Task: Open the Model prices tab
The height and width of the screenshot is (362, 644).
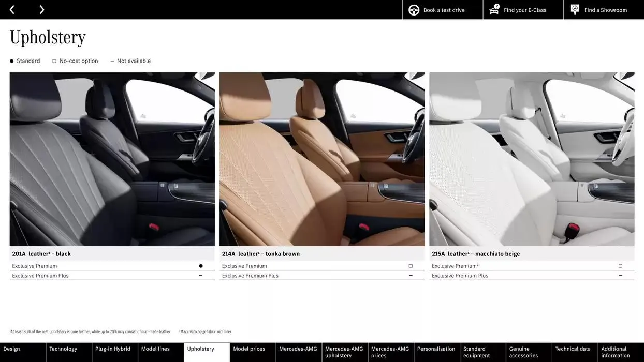Action: click(x=253, y=352)
